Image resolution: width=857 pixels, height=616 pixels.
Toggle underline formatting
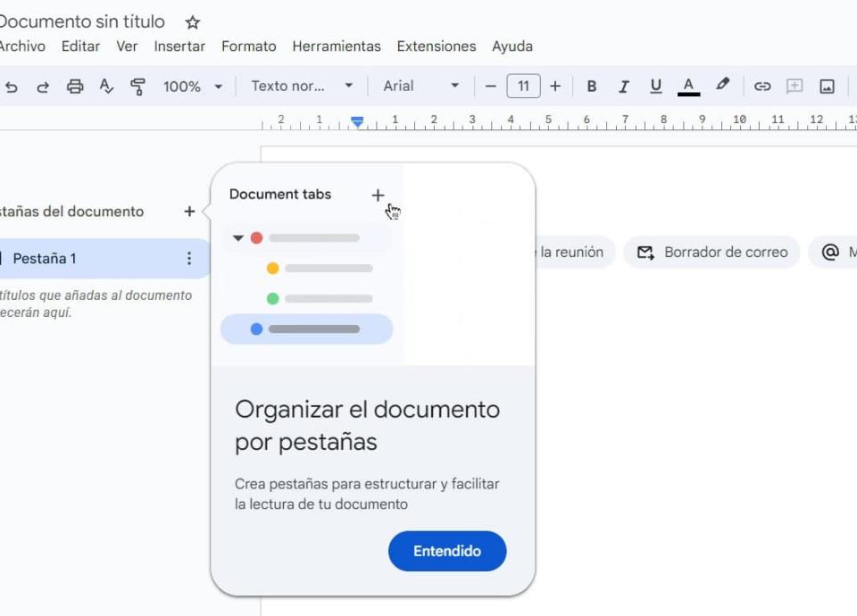(x=655, y=87)
